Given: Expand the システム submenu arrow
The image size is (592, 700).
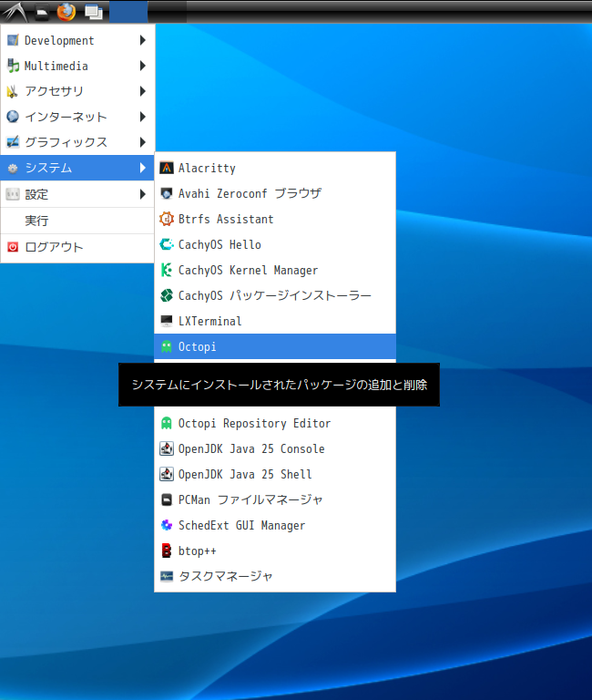Looking at the screenshot, I should click(x=143, y=168).
